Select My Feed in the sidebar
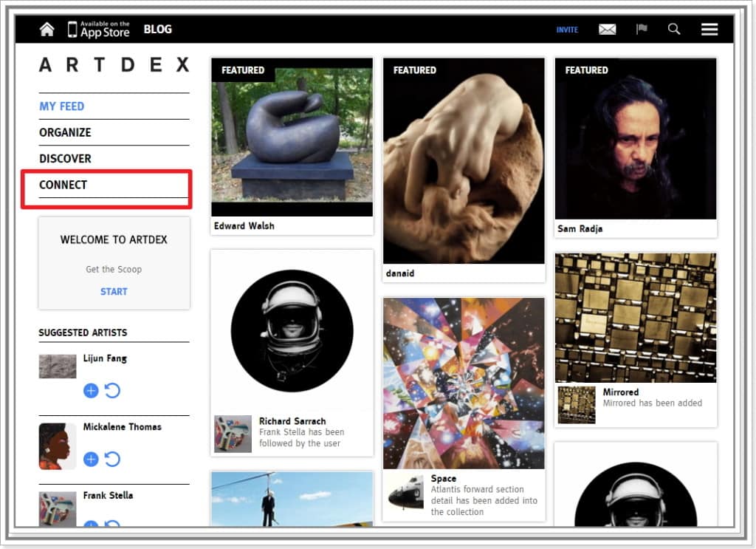This screenshot has height=549, width=756. click(62, 106)
